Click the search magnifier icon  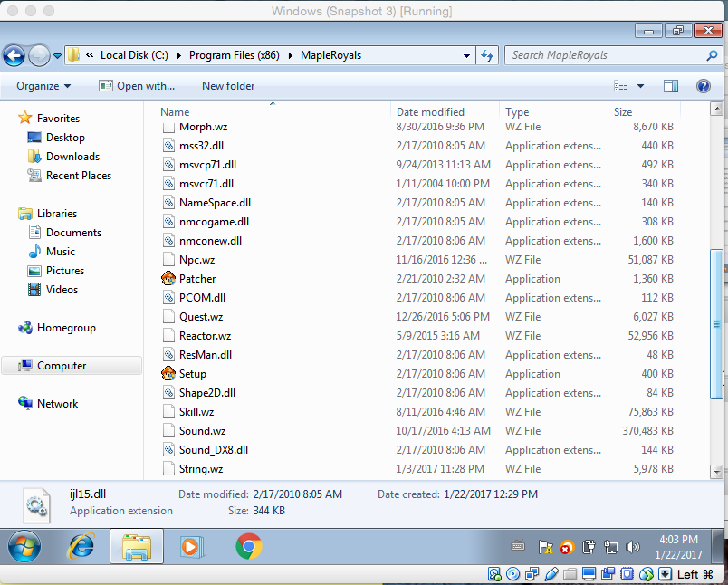pos(713,56)
